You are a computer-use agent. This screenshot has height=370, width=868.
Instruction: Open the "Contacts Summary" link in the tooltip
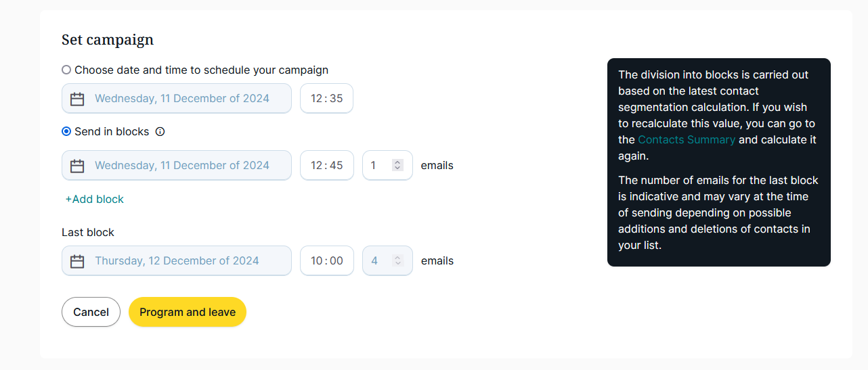point(687,139)
